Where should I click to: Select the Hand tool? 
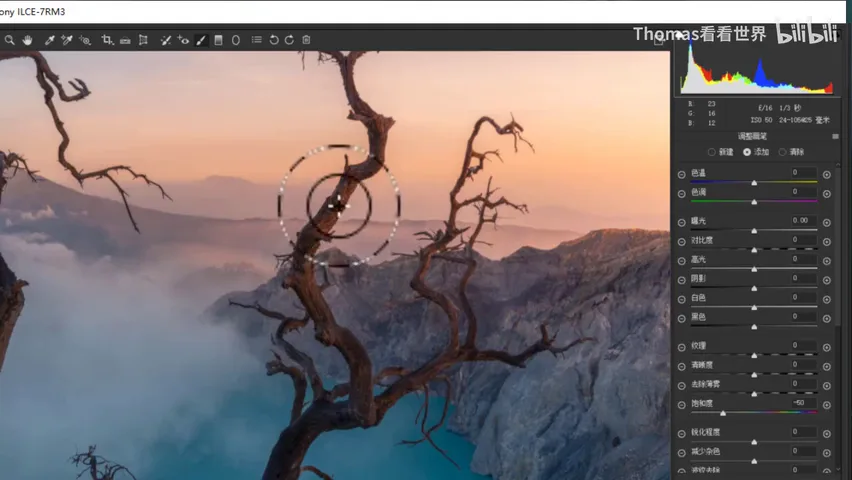(x=27, y=40)
